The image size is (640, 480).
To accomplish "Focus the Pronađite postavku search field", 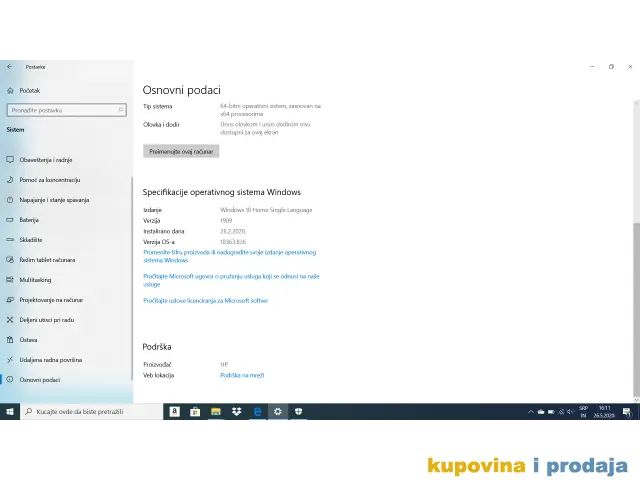I will (x=67, y=110).
